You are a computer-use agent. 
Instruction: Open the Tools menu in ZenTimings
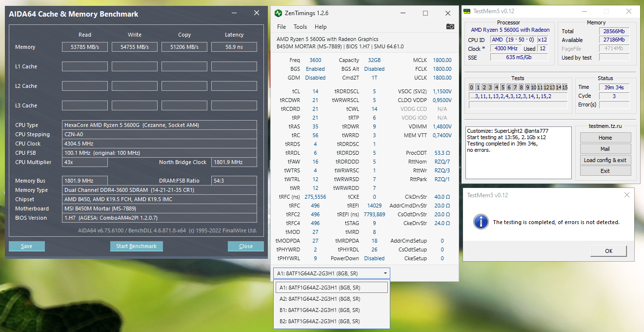pyautogui.click(x=301, y=27)
